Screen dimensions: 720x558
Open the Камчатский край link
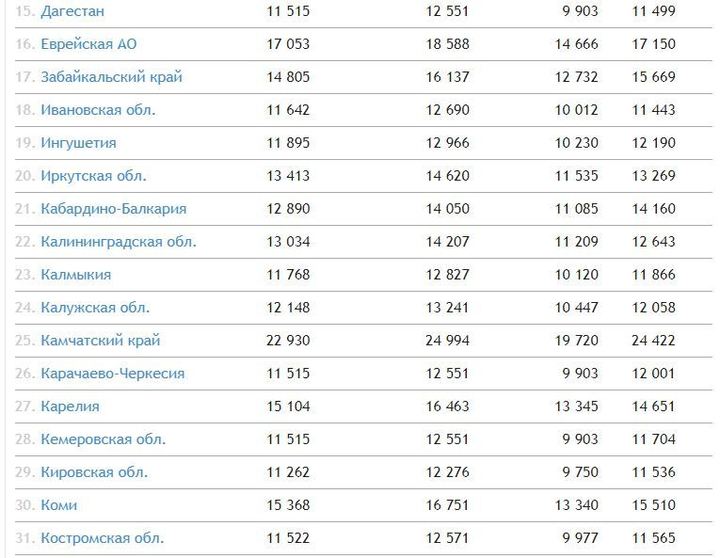point(101,341)
